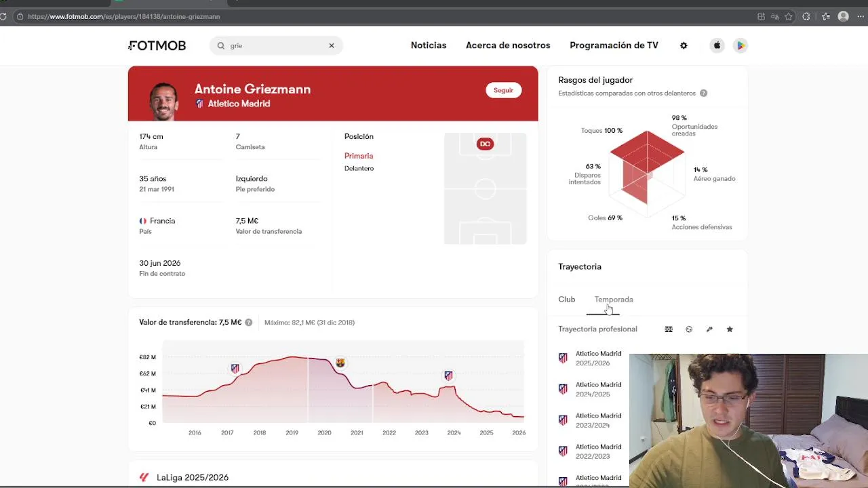Screen dimensions: 868x488
Task: Click the browser address bar URL
Action: click(124, 16)
